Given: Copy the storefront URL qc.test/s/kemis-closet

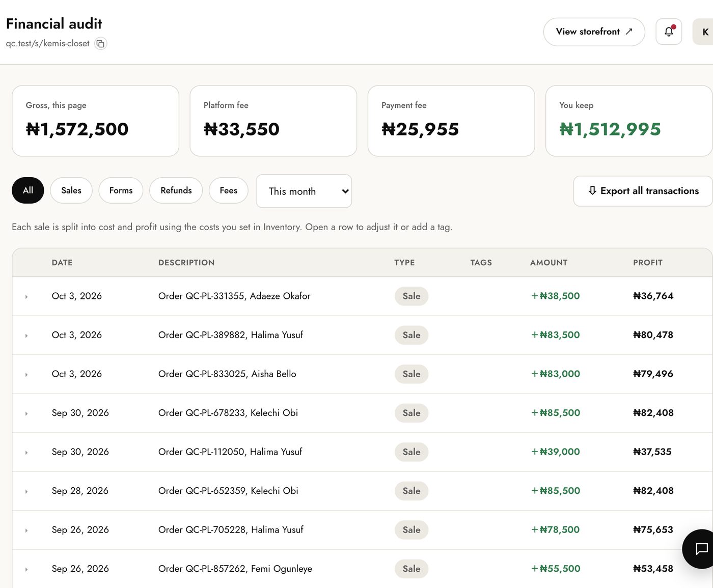Looking at the screenshot, I should 100,44.
